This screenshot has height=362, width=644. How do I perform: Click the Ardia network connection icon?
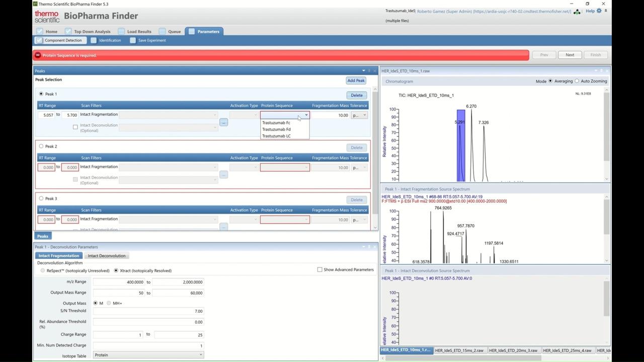tap(577, 12)
